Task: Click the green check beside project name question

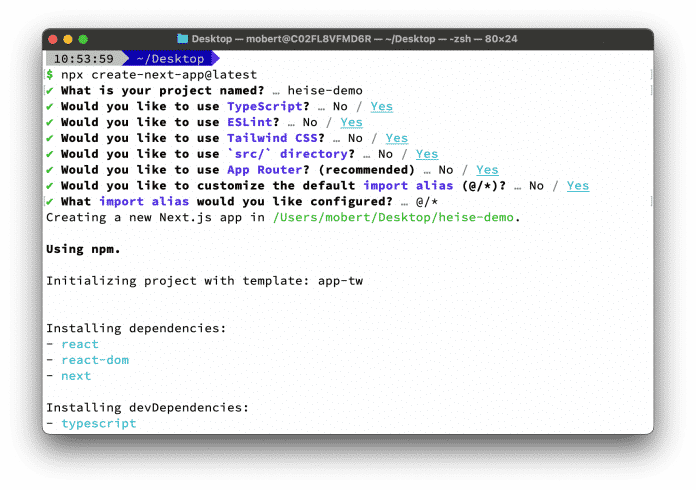Action: 50,91
